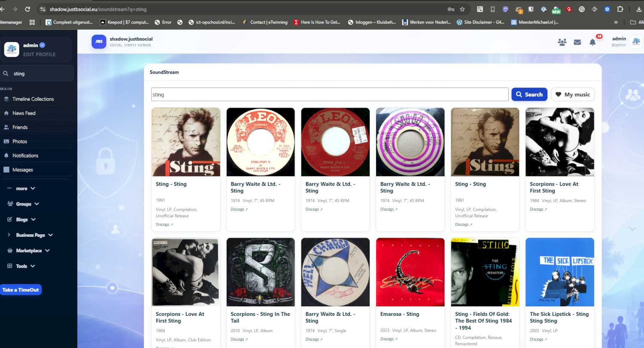Click the blue Search button
Screen dimensions: 644x348
pos(529,94)
